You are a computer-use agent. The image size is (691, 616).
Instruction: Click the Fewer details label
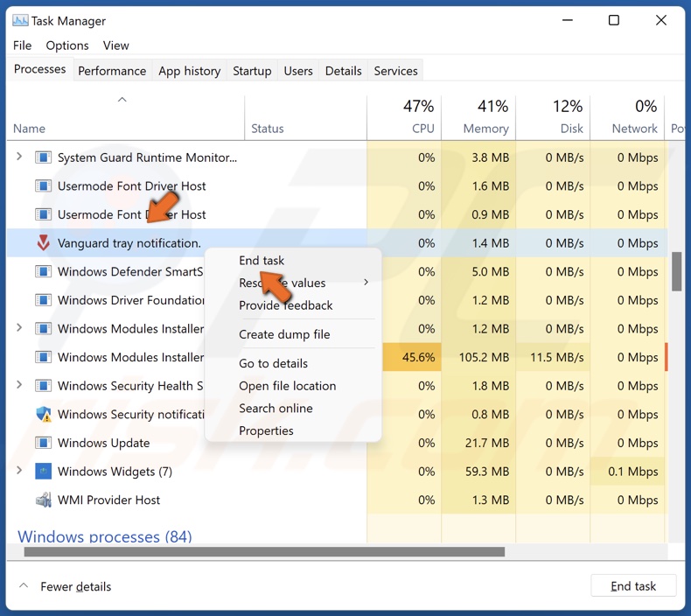coord(76,586)
